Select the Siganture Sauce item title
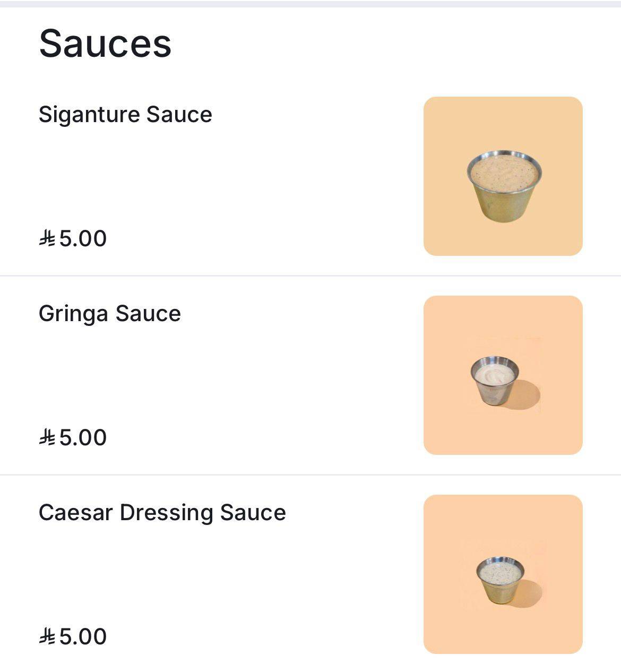This screenshot has height=672, width=621. [x=125, y=114]
